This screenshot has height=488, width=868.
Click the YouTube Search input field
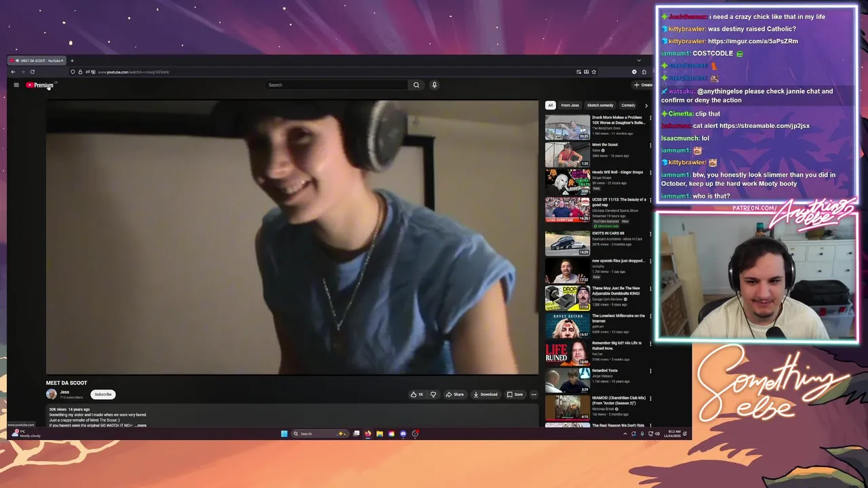point(337,85)
